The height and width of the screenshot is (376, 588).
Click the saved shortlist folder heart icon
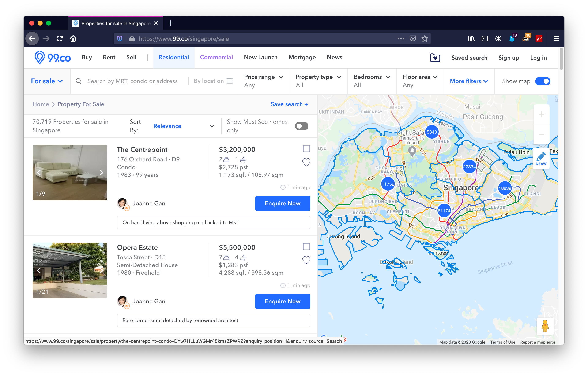pyautogui.click(x=435, y=58)
